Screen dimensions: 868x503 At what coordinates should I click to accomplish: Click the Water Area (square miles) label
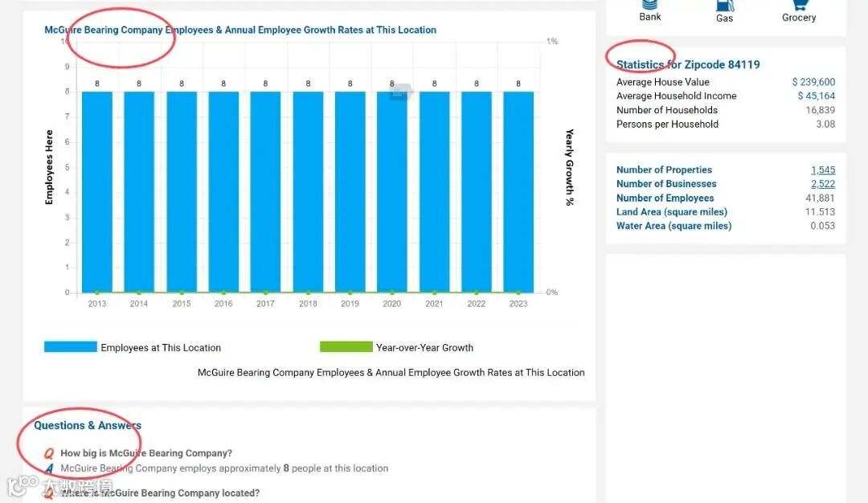pos(674,226)
